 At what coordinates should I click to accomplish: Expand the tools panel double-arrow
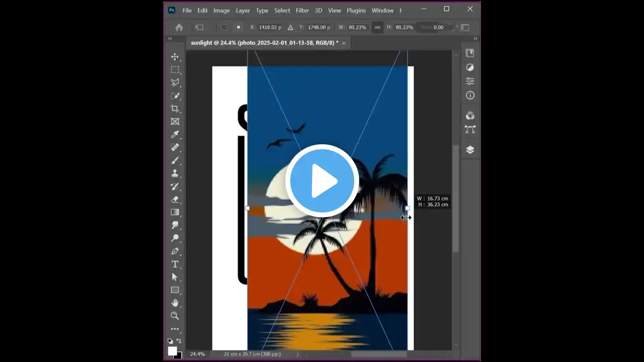pos(170,38)
